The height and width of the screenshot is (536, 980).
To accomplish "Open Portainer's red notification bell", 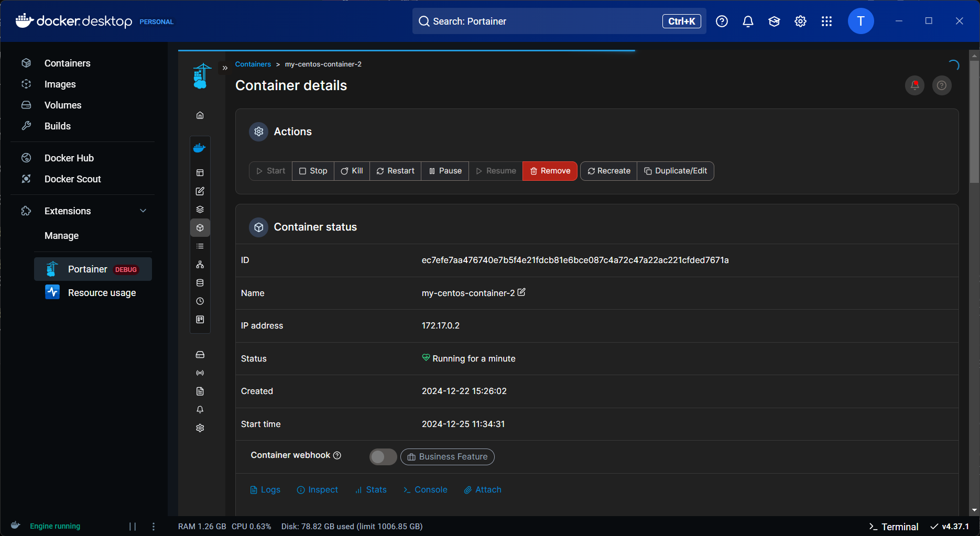I will click(915, 85).
